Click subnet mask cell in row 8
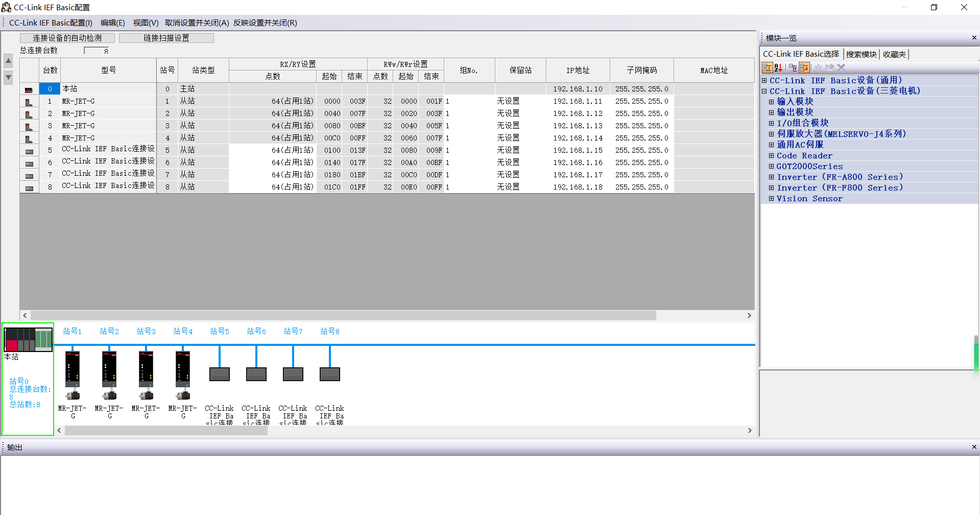The width and height of the screenshot is (980, 515). (x=641, y=188)
